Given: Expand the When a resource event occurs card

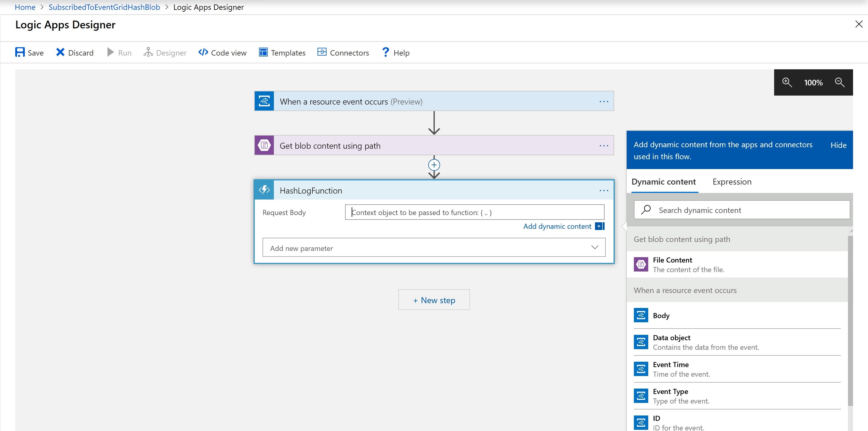Looking at the screenshot, I should tap(350, 101).
